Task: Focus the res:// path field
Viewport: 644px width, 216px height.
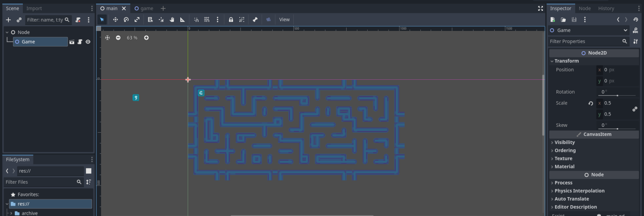Action: coord(51,171)
